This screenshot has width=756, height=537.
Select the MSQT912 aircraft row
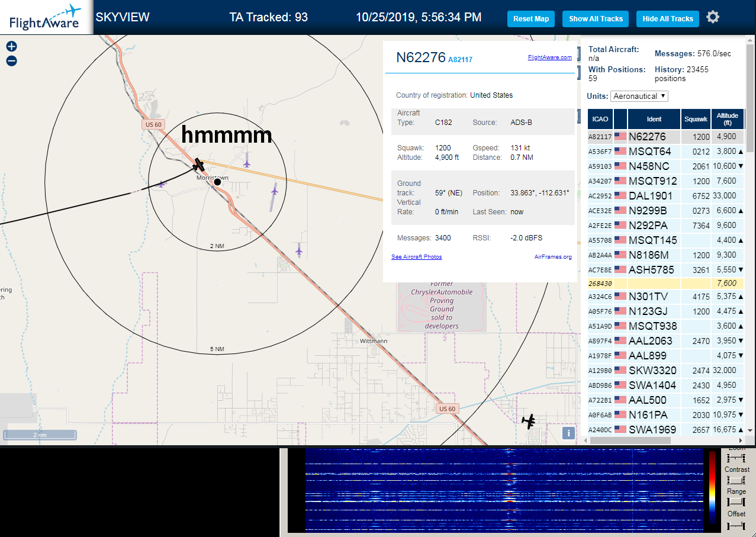coord(666,181)
